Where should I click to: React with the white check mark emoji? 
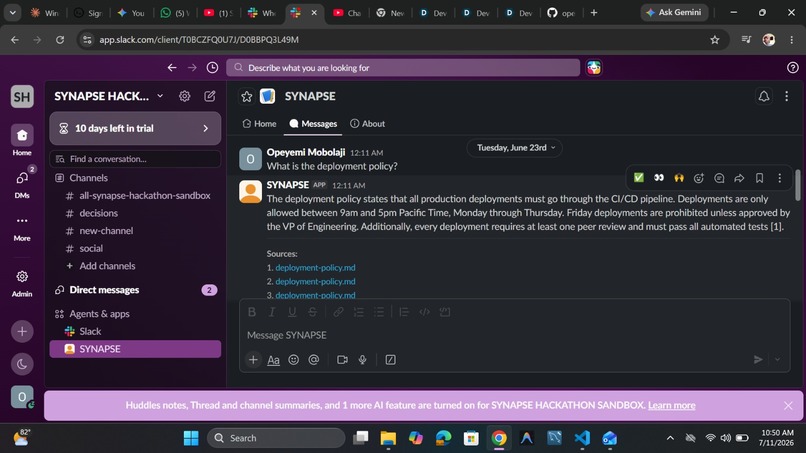click(x=638, y=178)
